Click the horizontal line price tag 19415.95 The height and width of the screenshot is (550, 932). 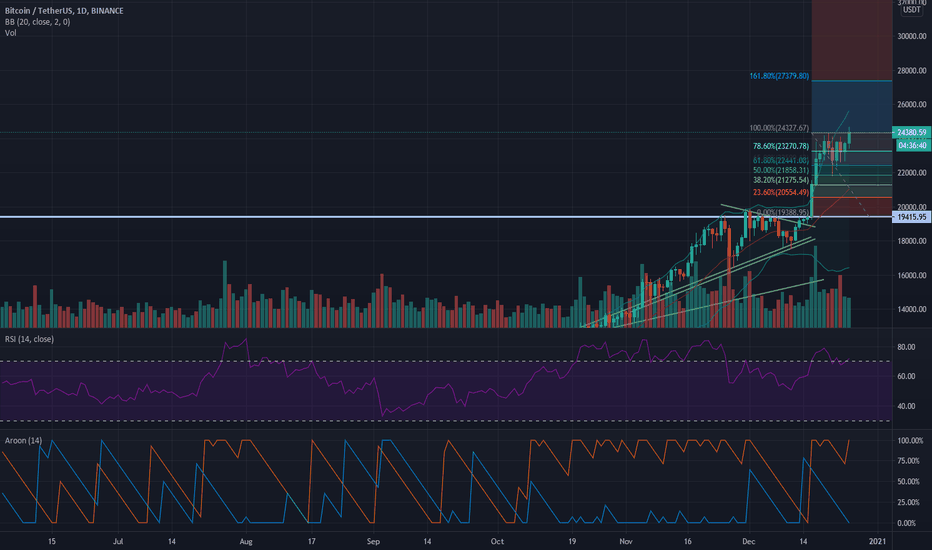point(912,217)
